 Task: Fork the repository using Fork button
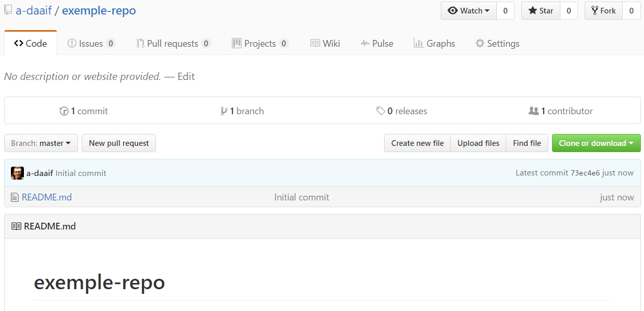pos(603,11)
